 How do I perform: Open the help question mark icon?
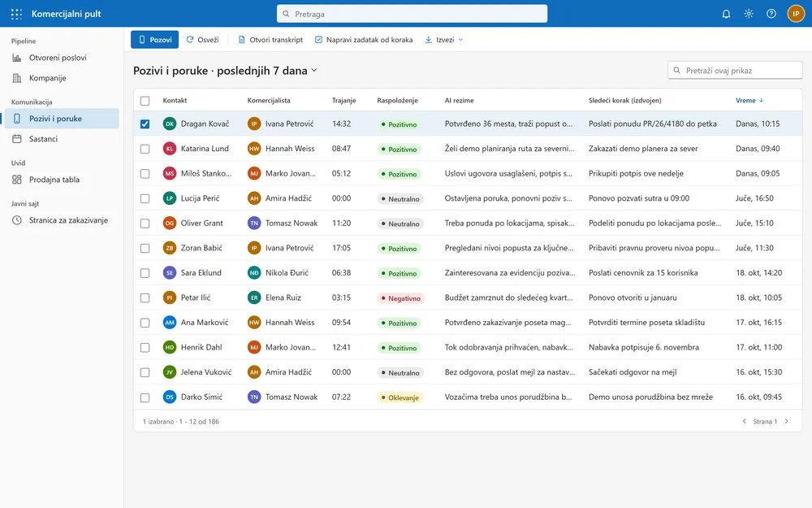(771, 14)
